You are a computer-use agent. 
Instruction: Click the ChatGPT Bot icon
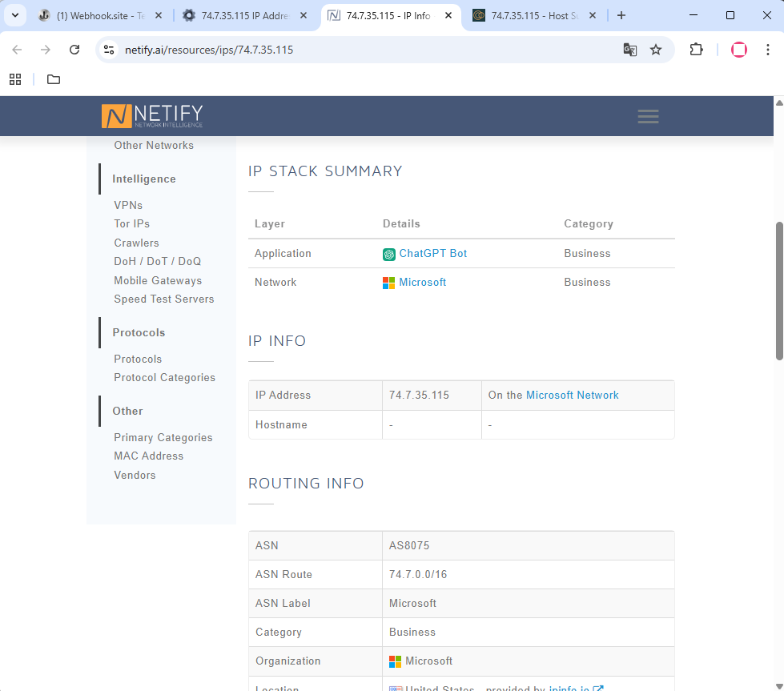pos(389,254)
